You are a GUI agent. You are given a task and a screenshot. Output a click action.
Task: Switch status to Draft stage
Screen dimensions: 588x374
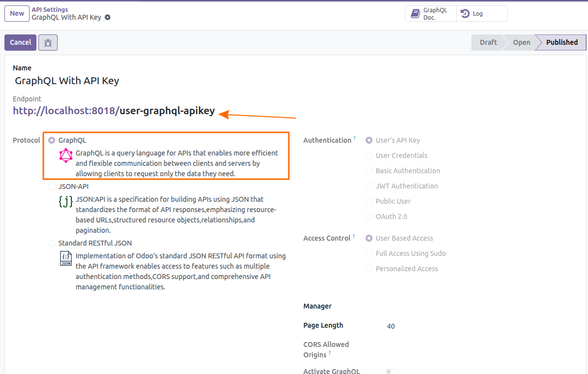488,42
